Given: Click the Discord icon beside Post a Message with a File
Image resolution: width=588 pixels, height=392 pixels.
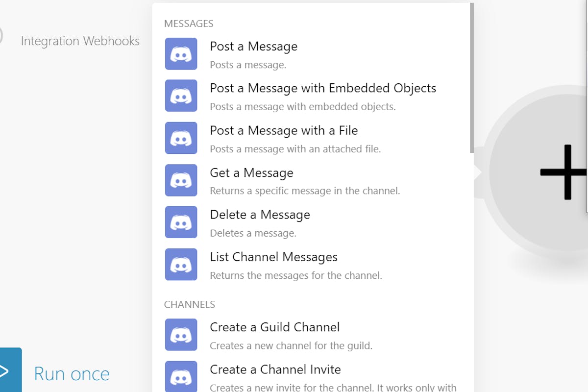Looking at the screenshot, I should coord(181,138).
